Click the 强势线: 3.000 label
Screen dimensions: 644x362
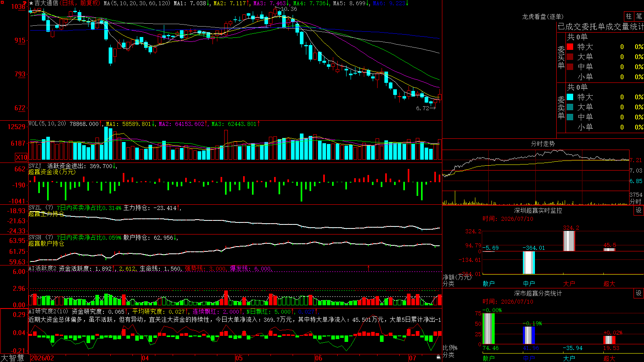(x=205, y=268)
